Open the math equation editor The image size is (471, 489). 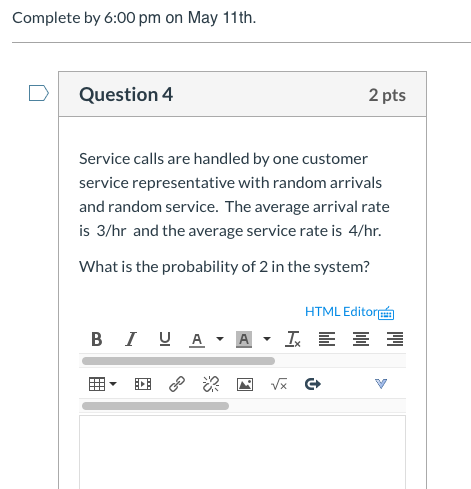(279, 384)
